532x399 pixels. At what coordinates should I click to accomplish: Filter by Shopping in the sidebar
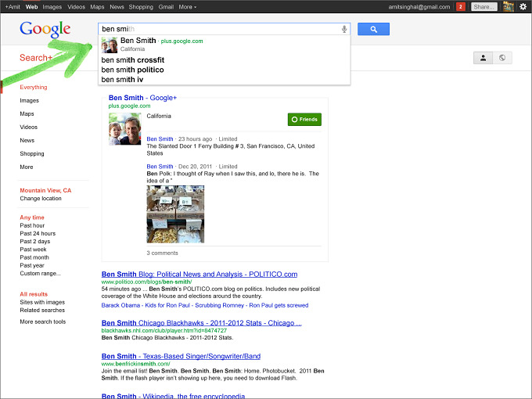coord(32,153)
